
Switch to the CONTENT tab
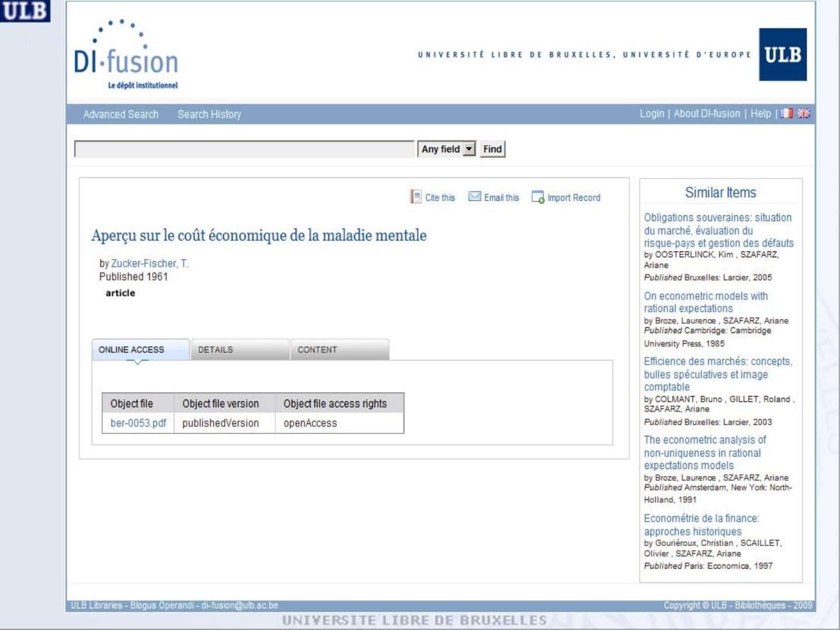coord(340,349)
